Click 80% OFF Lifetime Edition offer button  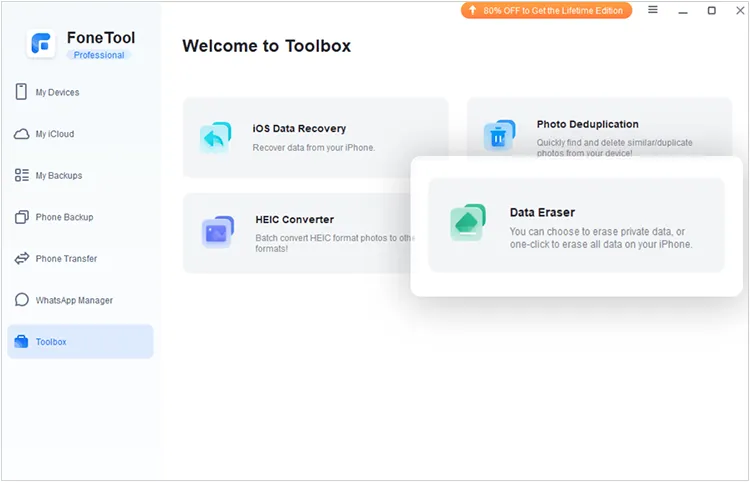point(546,10)
